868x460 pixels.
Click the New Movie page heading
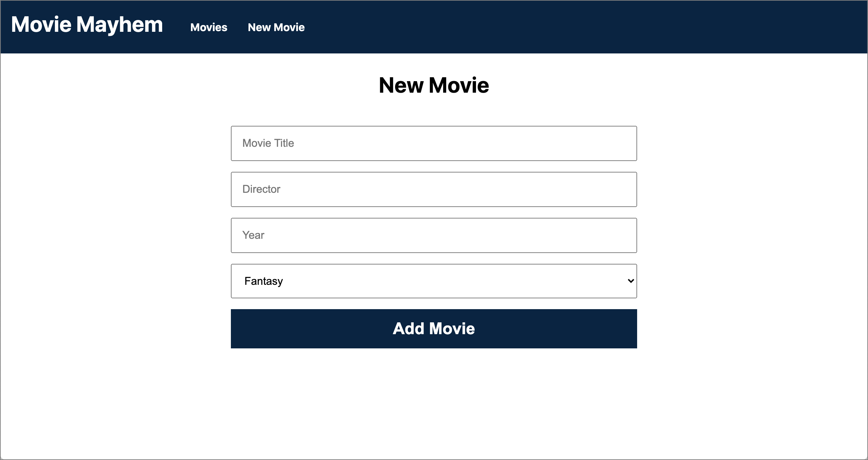(x=434, y=85)
